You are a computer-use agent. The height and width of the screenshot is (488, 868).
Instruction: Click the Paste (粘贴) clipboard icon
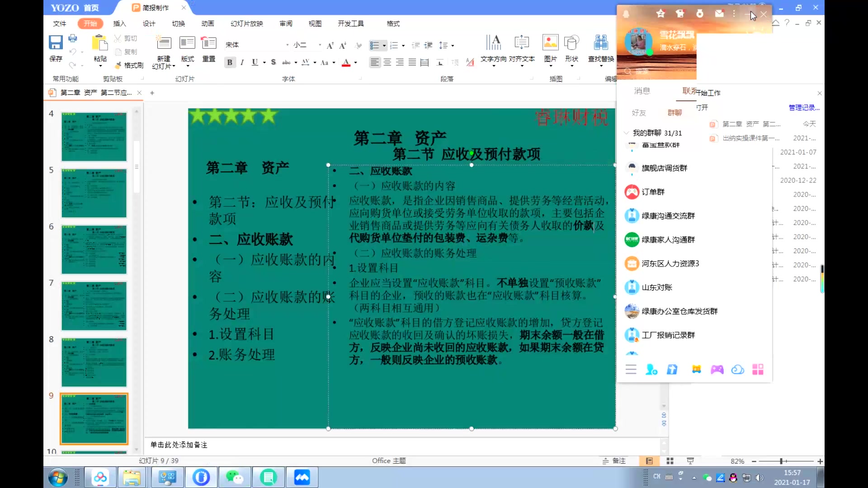99,43
